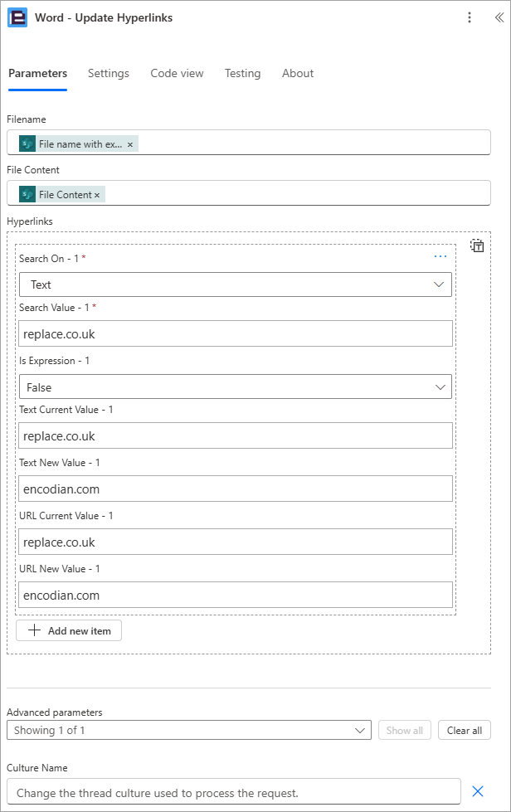Collapse the panel with double chevron icon
This screenshot has height=812, width=511.
click(x=499, y=17)
